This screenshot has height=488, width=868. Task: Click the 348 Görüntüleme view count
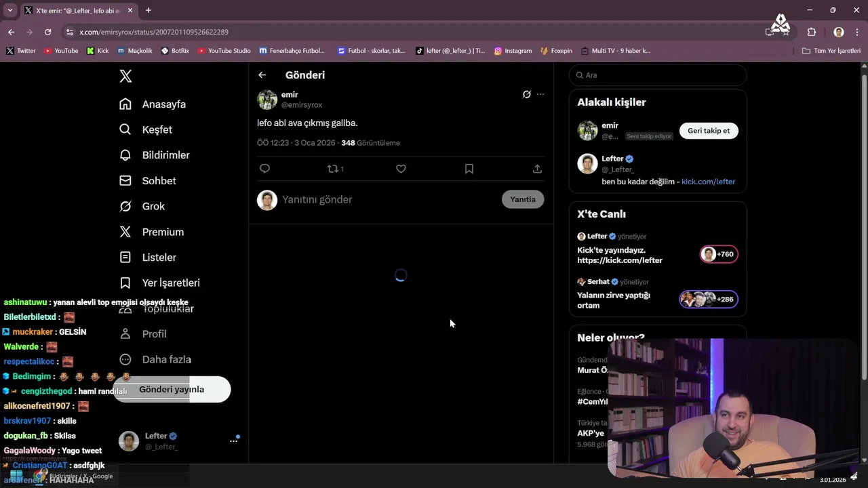coord(370,143)
